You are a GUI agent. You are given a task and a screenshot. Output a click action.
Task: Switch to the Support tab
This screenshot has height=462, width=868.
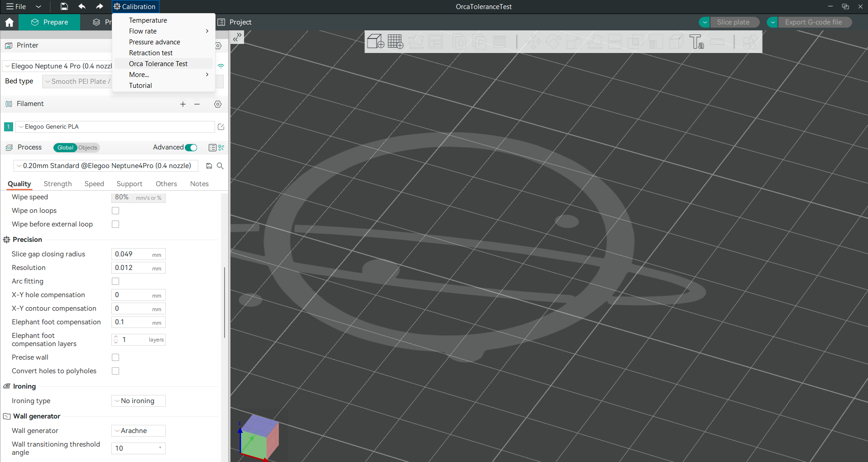(x=129, y=184)
